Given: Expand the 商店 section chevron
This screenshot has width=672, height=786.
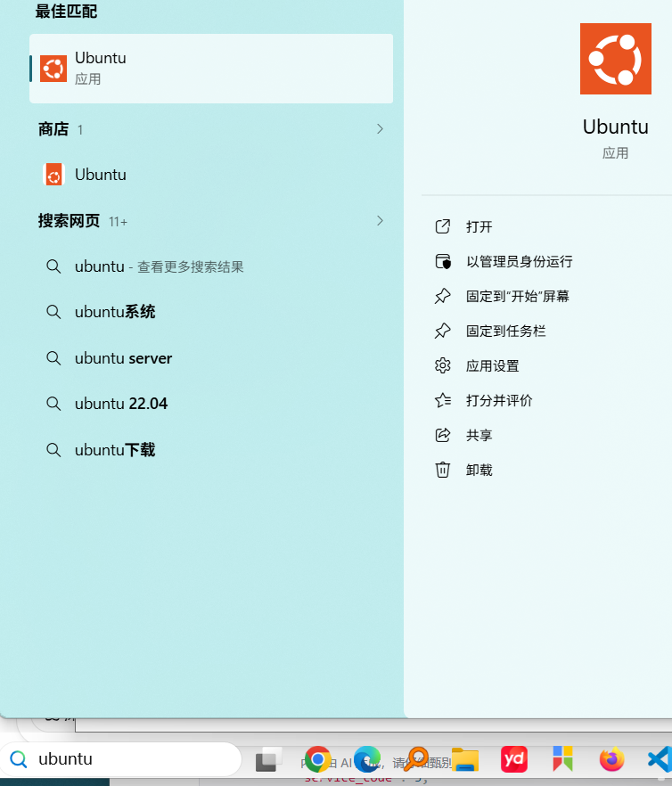Looking at the screenshot, I should click(x=381, y=129).
